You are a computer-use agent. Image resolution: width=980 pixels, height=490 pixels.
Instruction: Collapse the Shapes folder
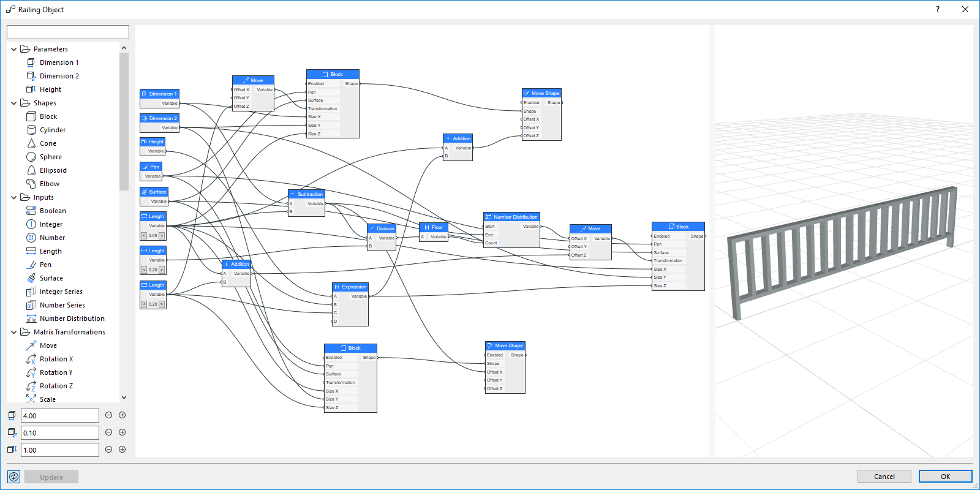click(x=13, y=103)
